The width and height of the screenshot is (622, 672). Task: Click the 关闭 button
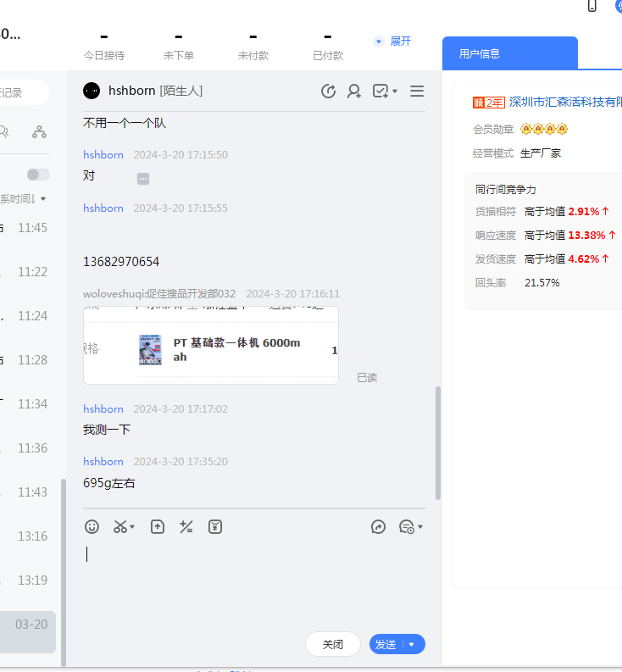(333, 645)
